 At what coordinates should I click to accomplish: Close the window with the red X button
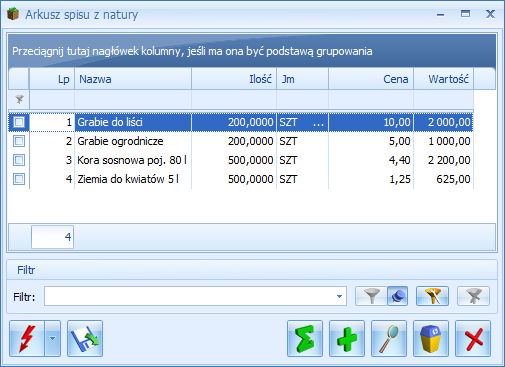tap(473, 339)
